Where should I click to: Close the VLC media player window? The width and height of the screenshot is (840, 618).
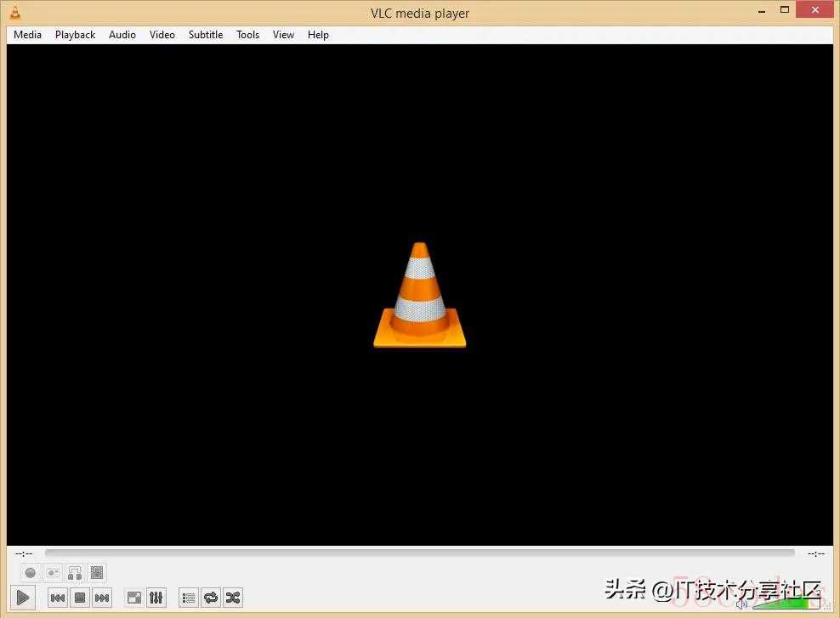814,9
